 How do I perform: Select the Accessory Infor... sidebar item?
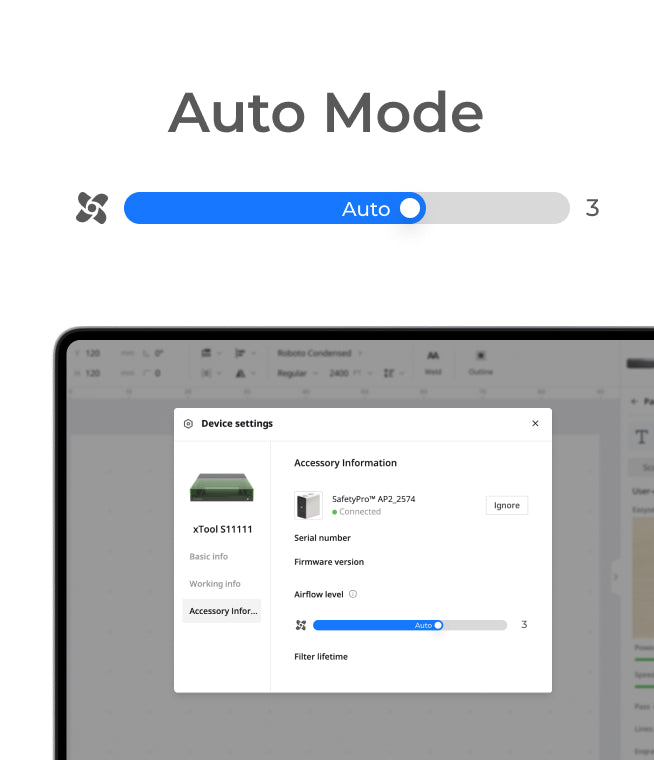point(222,611)
